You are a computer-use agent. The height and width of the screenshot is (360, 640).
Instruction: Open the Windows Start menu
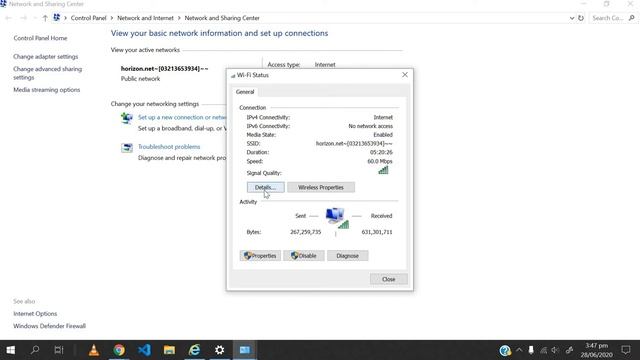click(11, 350)
